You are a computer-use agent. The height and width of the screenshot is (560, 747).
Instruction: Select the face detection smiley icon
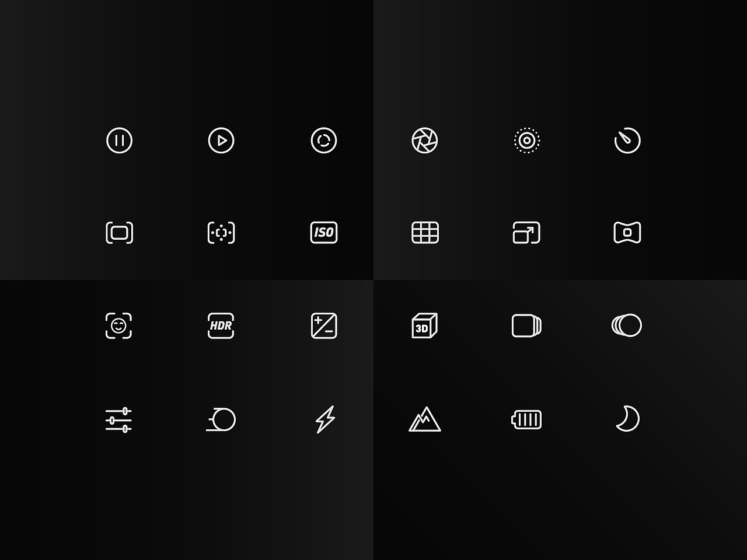tap(118, 325)
